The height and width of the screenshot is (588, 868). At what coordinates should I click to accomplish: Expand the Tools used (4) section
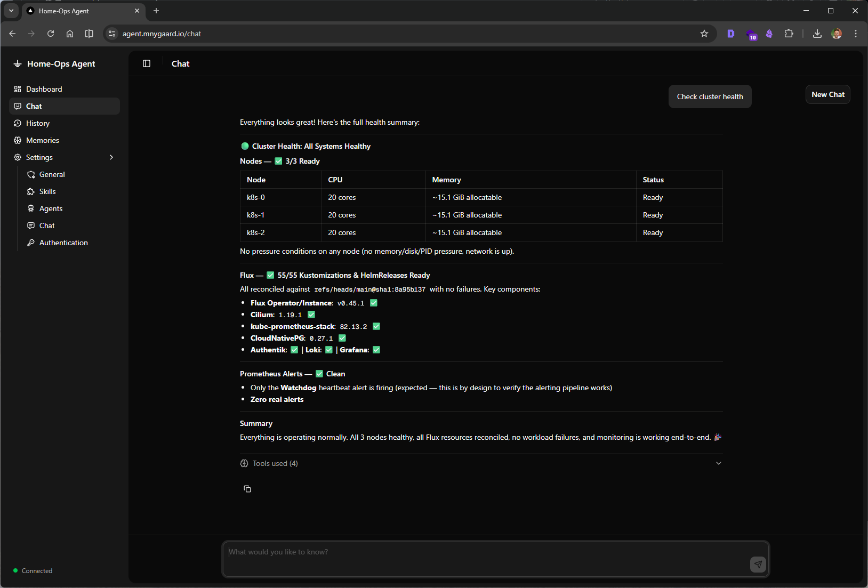(481, 463)
